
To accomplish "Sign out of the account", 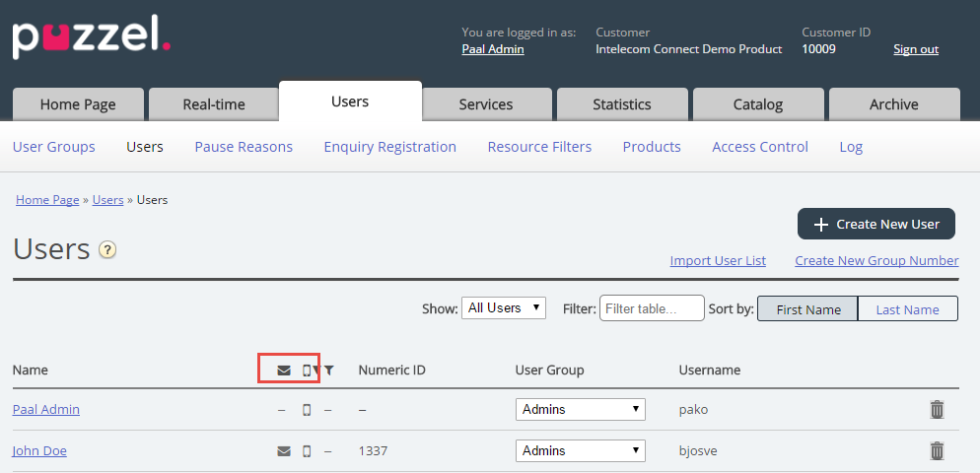I will pos(916,49).
